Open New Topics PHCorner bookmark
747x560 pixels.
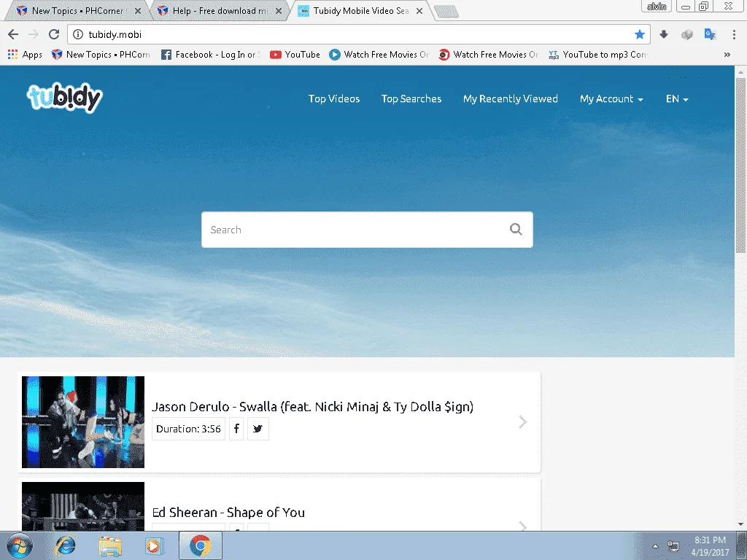[101, 54]
